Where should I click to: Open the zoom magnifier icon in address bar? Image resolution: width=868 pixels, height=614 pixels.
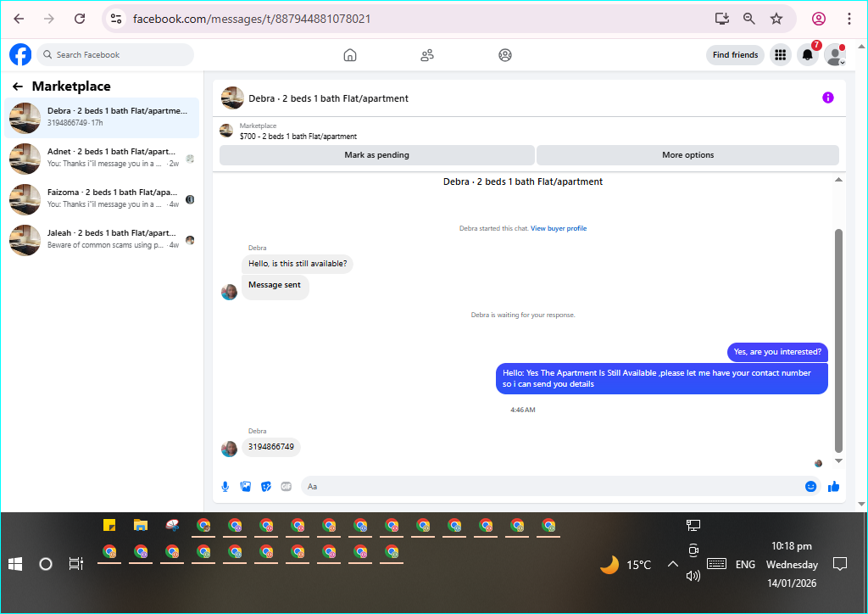click(x=749, y=19)
